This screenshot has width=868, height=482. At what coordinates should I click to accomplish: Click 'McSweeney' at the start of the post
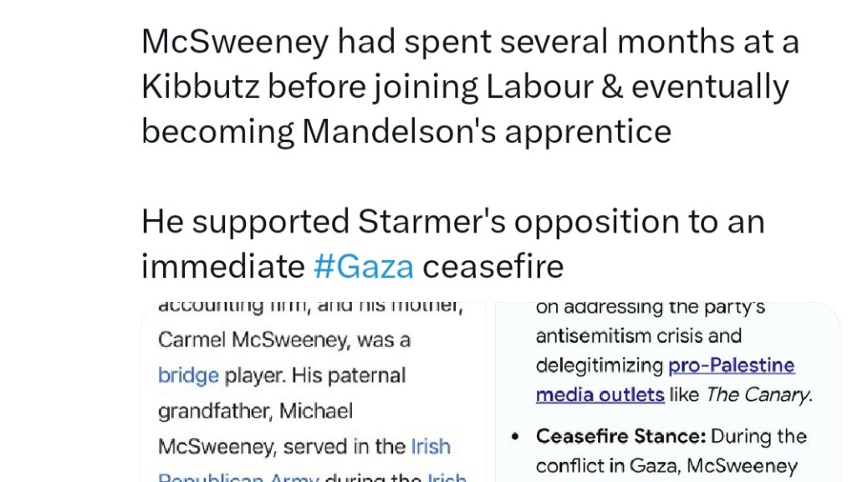coord(234,41)
